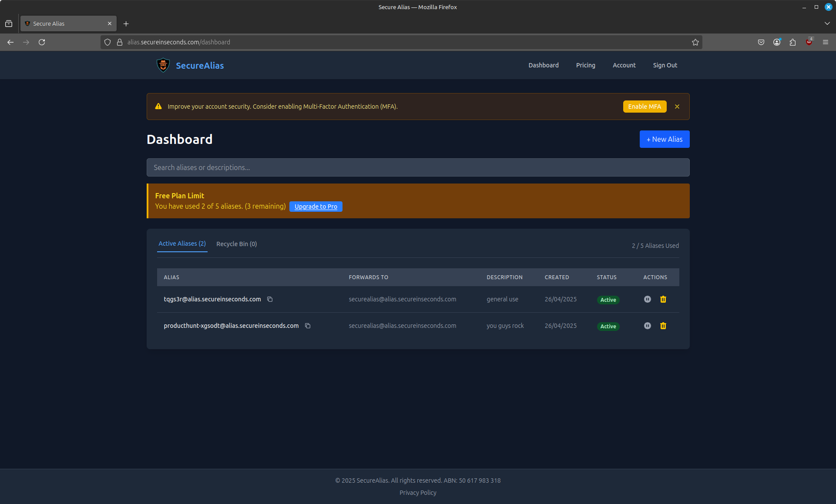Copy the tqgs3r alias address

coord(270,299)
